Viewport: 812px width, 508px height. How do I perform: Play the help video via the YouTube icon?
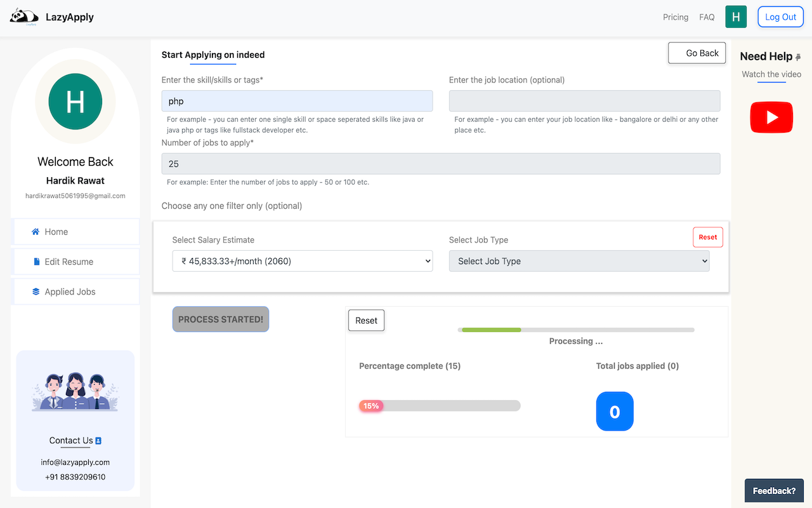[x=771, y=117]
